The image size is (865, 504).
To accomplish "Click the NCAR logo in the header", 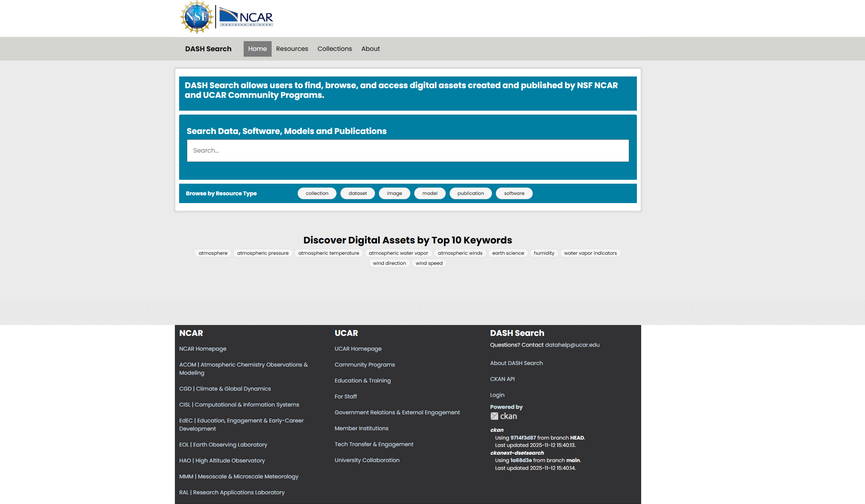I will click(246, 16).
